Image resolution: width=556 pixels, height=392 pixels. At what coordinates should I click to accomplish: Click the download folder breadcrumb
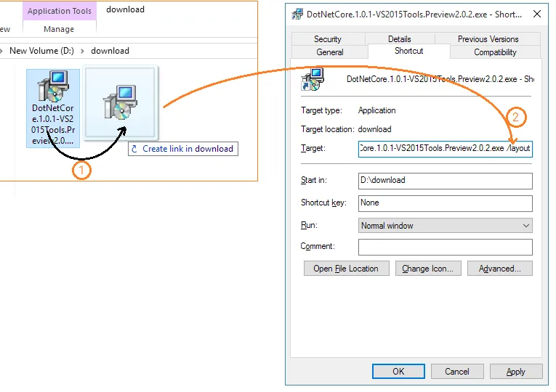(110, 51)
